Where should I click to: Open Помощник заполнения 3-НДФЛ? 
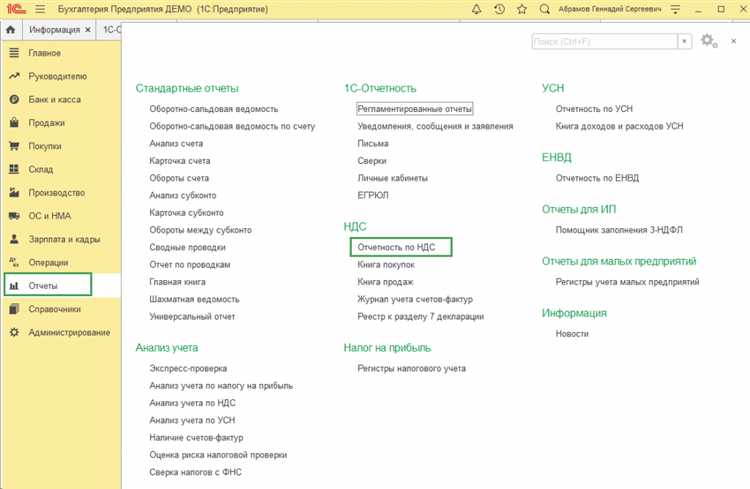click(x=619, y=230)
